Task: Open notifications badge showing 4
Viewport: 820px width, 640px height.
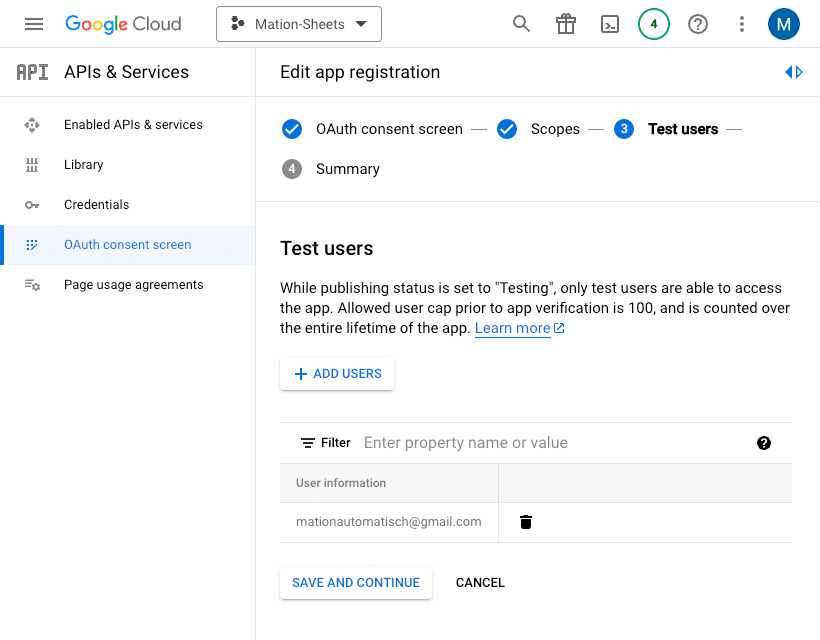Action: (x=654, y=24)
